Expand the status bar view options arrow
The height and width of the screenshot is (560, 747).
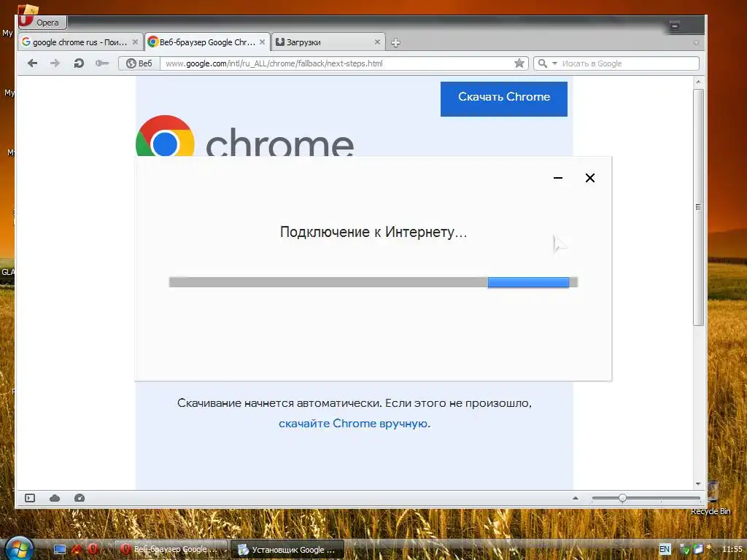576,498
